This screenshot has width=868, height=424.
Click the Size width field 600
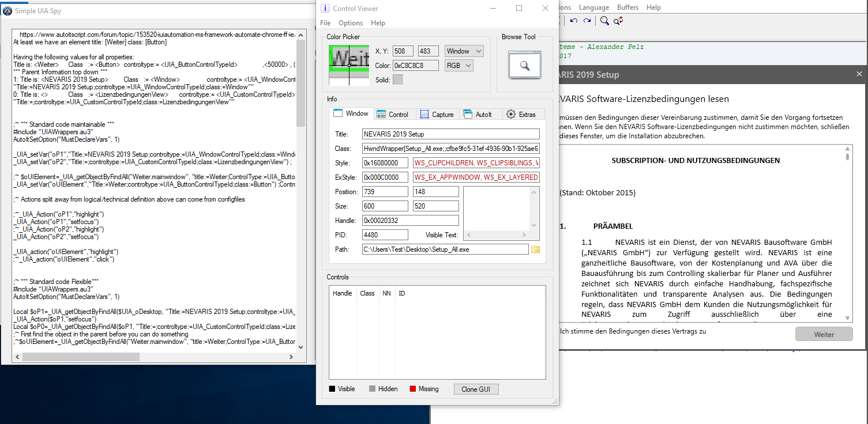coord(385,206)
